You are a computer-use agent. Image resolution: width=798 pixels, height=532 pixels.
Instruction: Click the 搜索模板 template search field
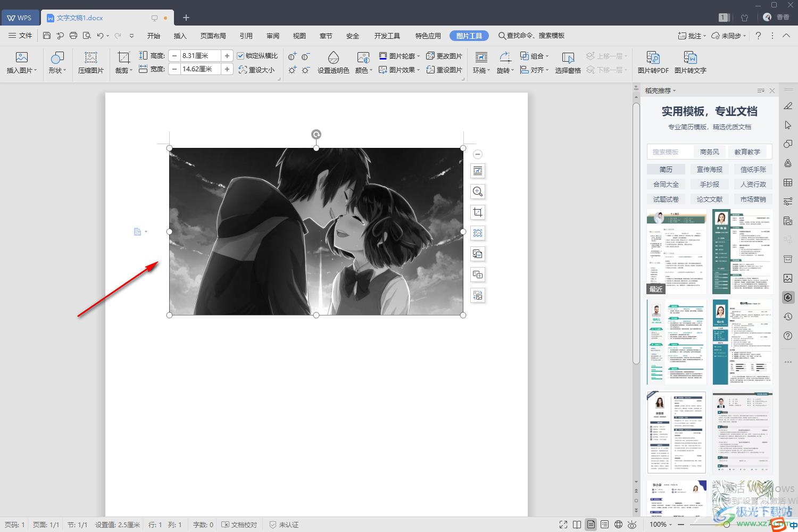(x=670, y=152)
